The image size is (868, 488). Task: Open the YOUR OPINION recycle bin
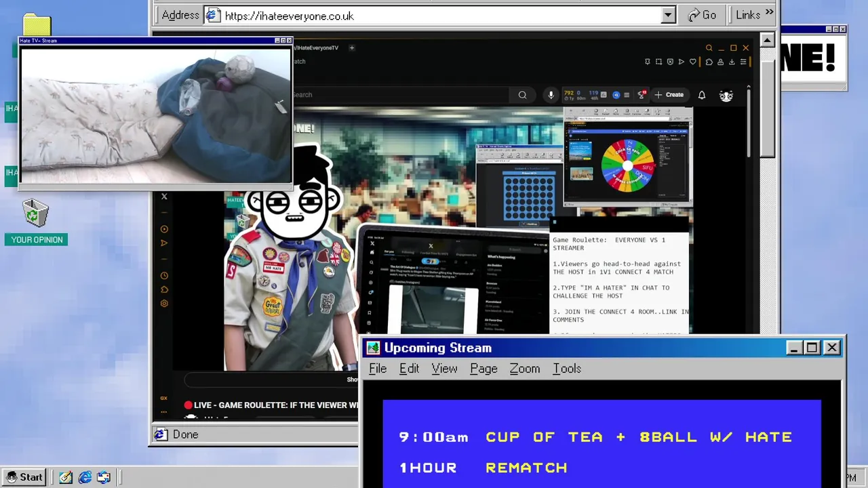coord(36,223)
